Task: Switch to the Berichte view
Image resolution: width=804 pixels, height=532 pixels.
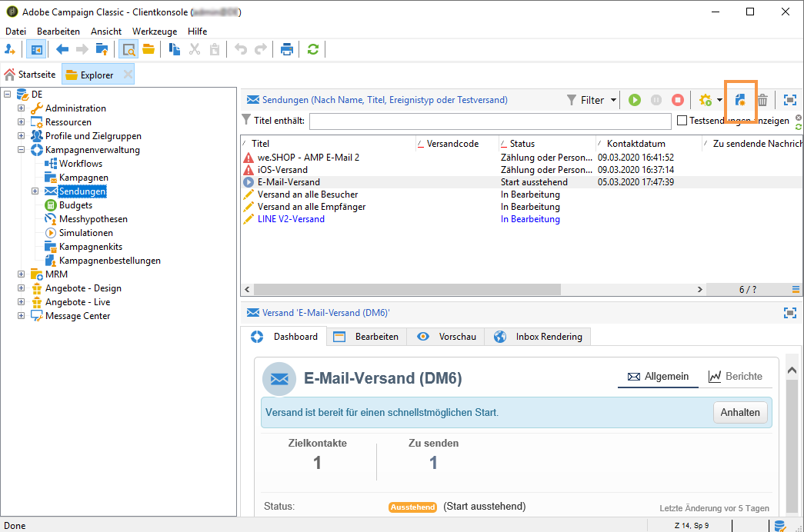Action: (x=736, y=376)
